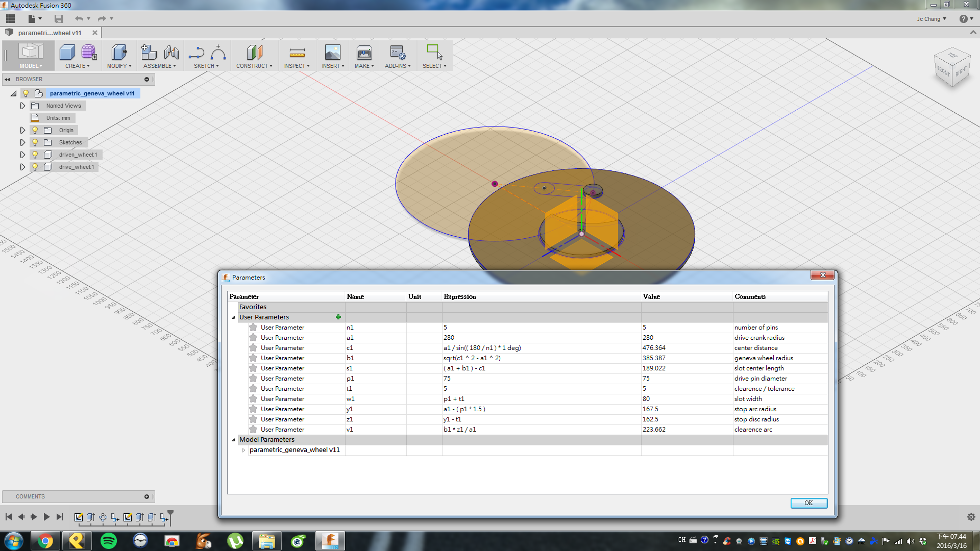Expand the driven_wheel:1 node
The width and height of the screenshot is (980, 551).
click(x=22, y=155)
